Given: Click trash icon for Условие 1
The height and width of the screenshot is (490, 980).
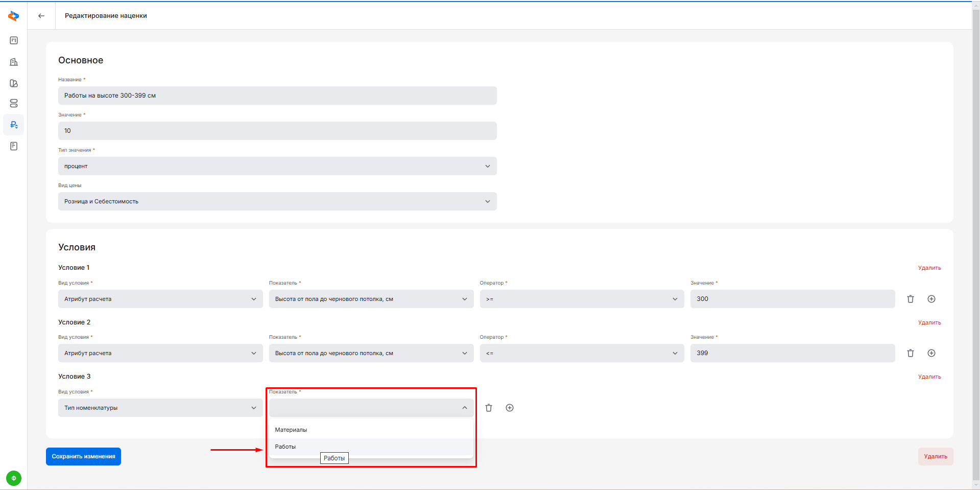Looking at the screenshot, I should [910, 299].
